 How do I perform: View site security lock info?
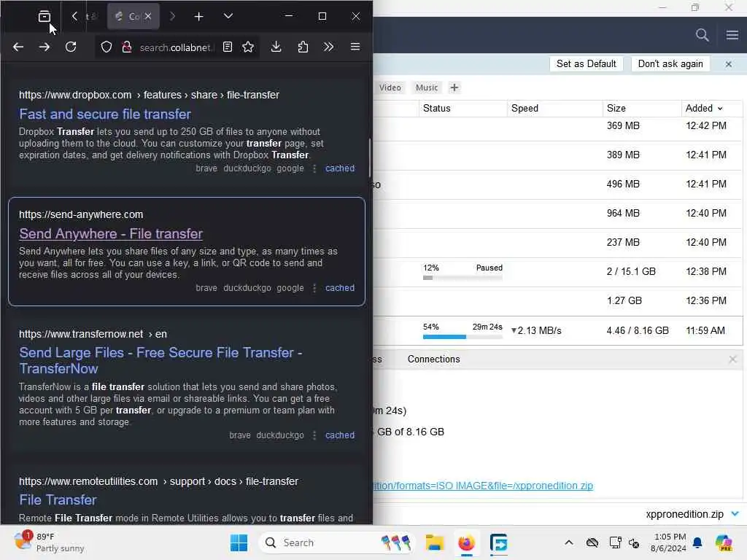point(127,47)
